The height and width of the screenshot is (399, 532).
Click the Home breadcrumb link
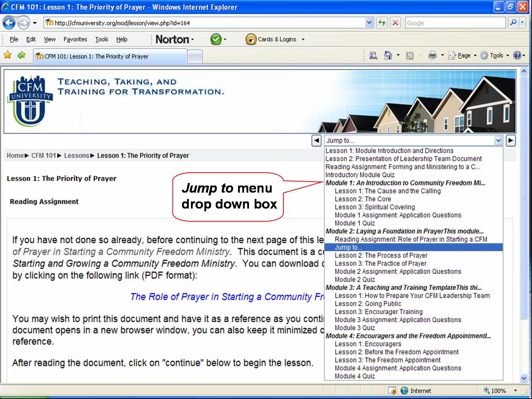click(x=15, y=155)
